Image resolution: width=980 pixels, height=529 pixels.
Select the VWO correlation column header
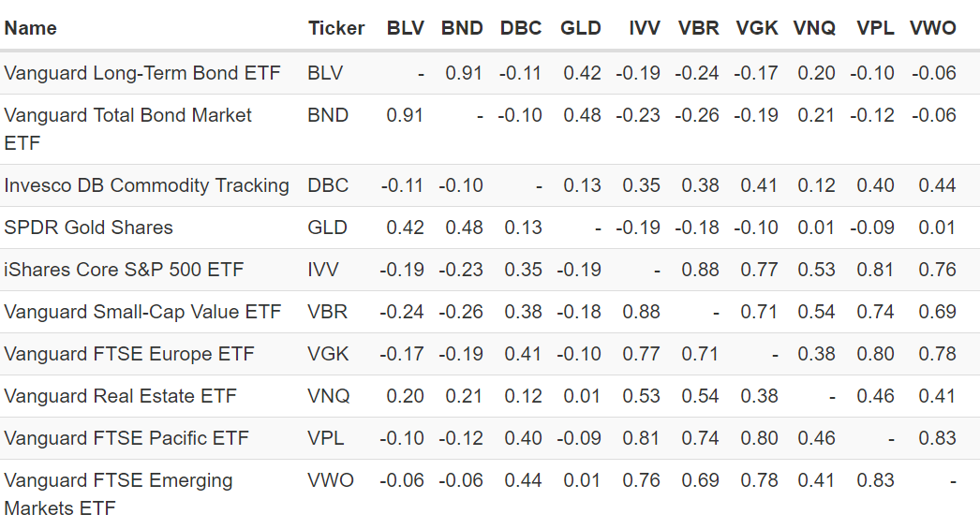click(x=932, y=28)
